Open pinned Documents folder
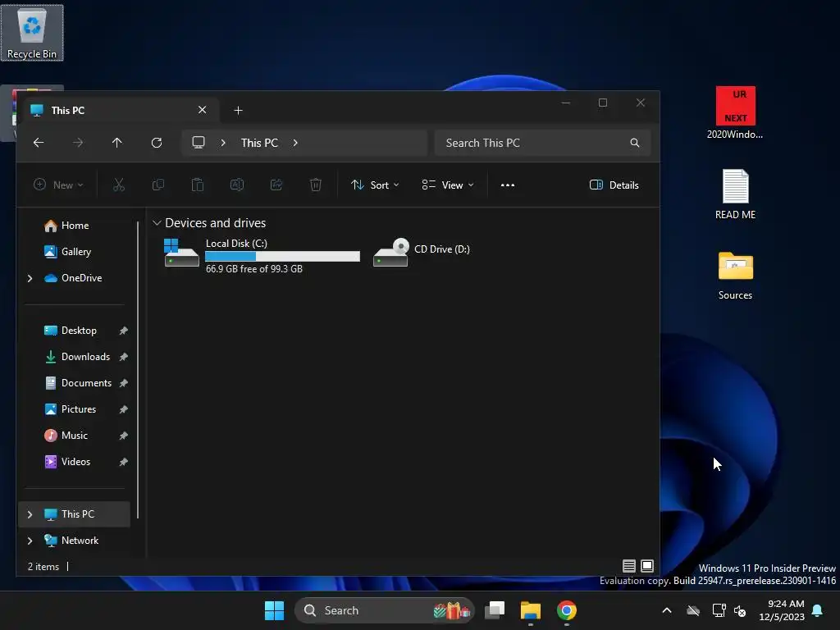 [x=75, y=383]
